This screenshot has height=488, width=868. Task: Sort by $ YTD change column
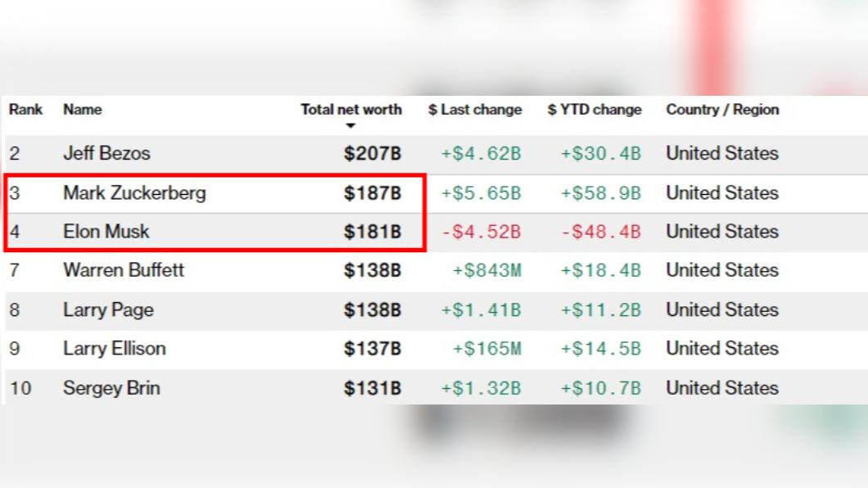coord(594,110)
